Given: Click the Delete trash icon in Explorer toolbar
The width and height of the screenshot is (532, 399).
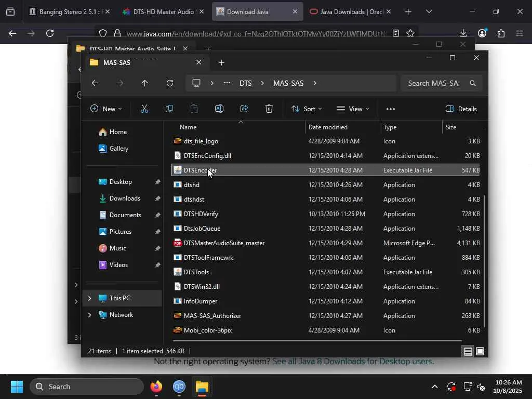Looking at the screenshot, I should (x=269, y=109).
